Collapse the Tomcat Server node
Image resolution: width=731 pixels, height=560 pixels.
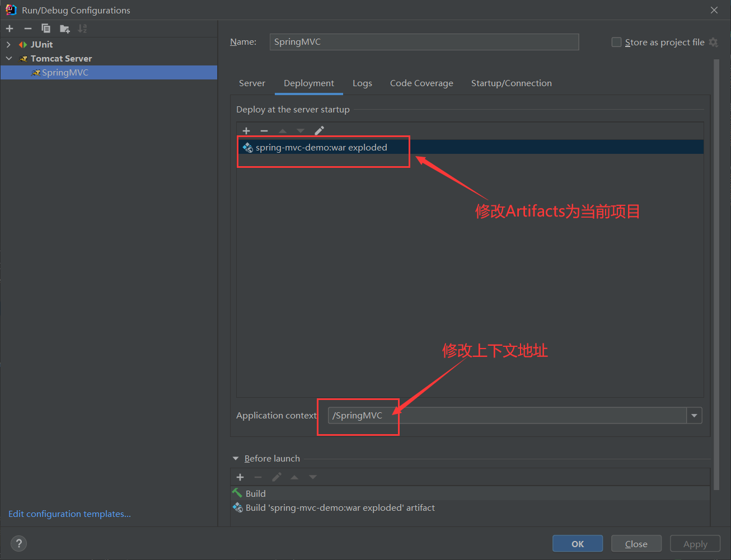[8, 59]
